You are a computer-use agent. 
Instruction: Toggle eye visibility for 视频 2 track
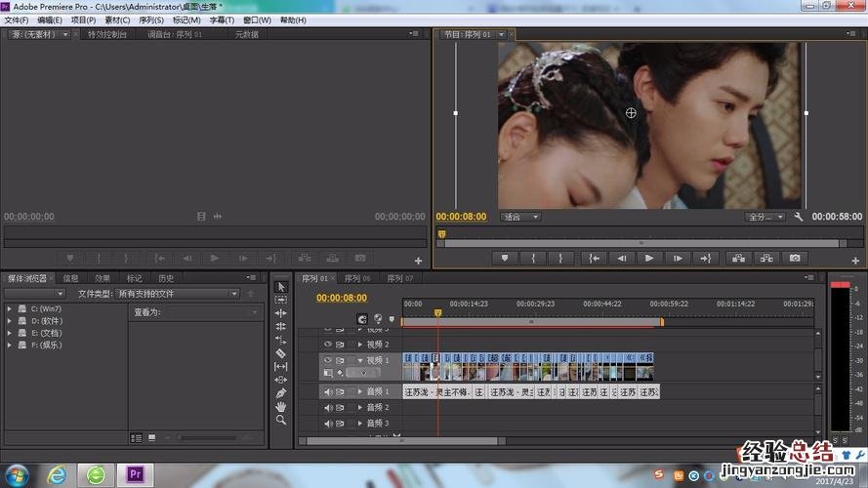tap(328, 345)
